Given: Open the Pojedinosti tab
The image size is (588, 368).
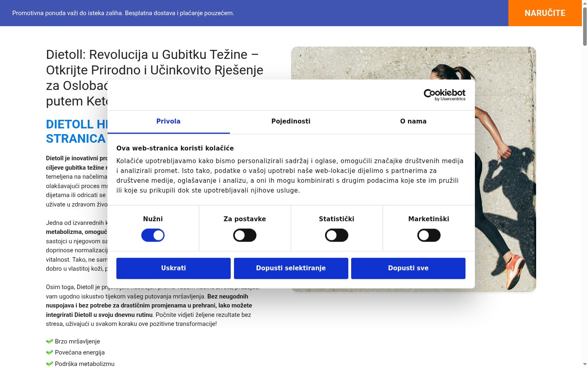Looking at the screenshot, I should (291, 121).
